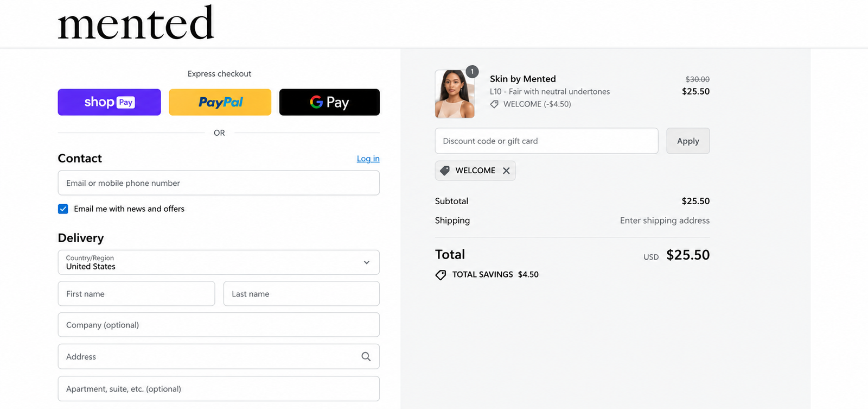Click the Apartment, suite, etc. field
The height and width of the screenshot is (409, 868).
219,389
